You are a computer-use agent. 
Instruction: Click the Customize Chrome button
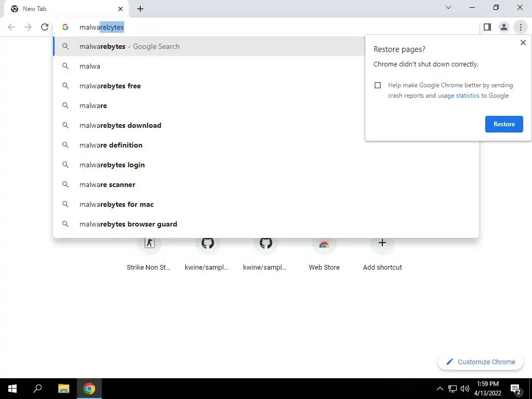point(481,362)
